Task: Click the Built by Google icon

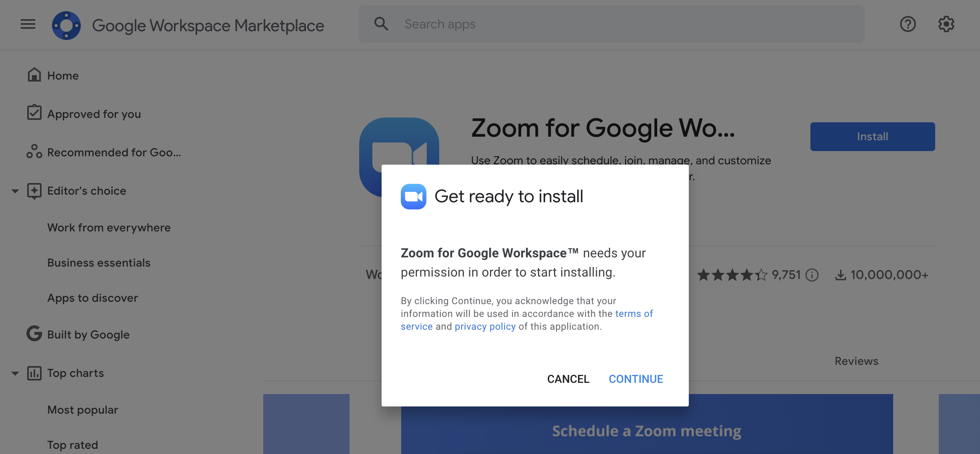Action: pyautogui.click(x=34, y=334)
